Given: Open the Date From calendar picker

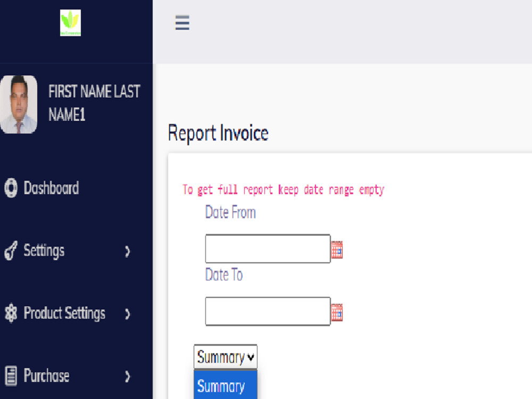Looking at the screenshot, I should coord(337,250).
